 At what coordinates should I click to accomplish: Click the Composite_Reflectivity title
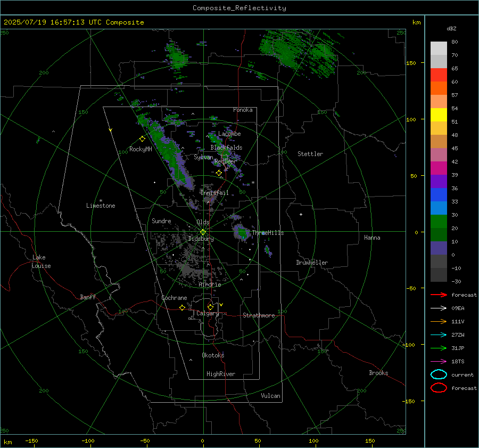[239, 8]
